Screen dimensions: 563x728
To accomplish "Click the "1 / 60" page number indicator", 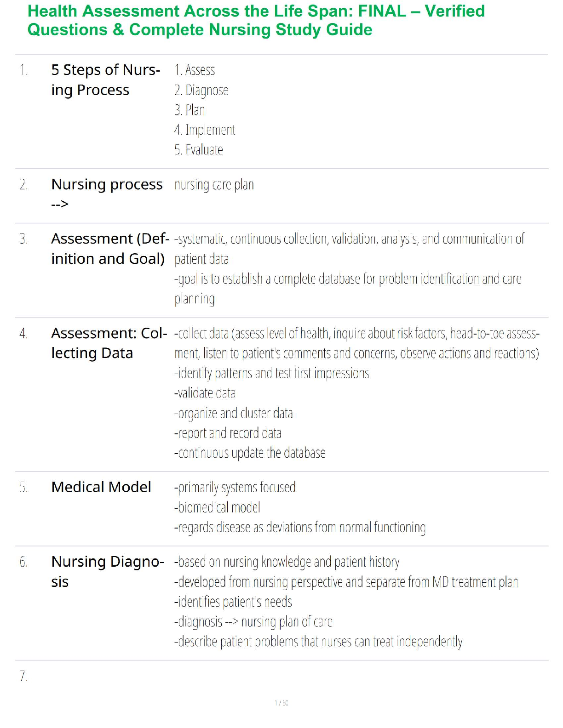I will coord(281,703).
